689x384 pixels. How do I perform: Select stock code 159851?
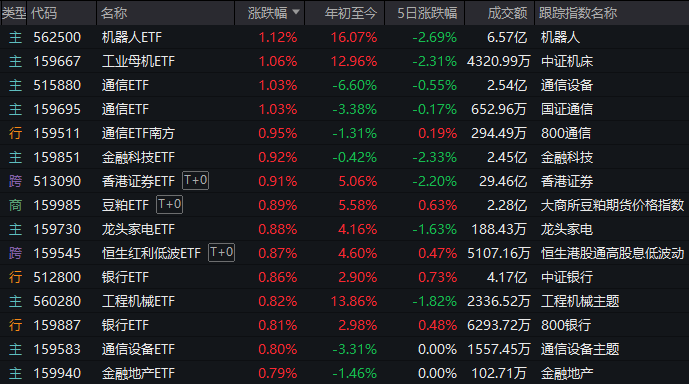coord(57,157)
